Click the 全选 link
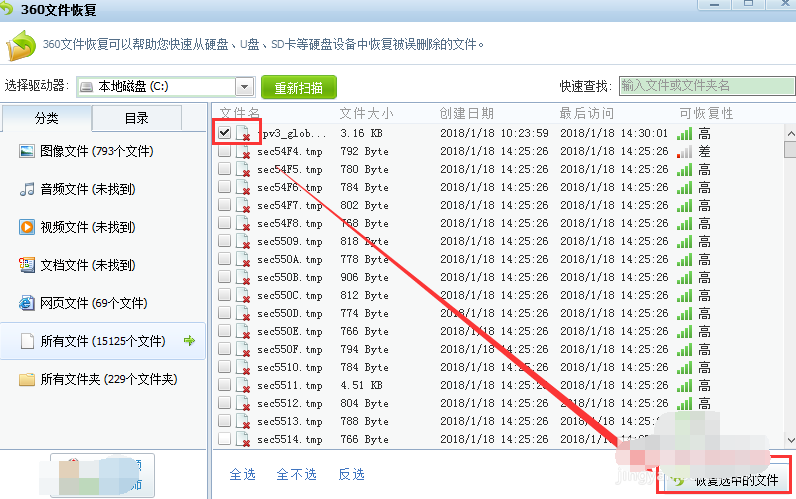 243,475
